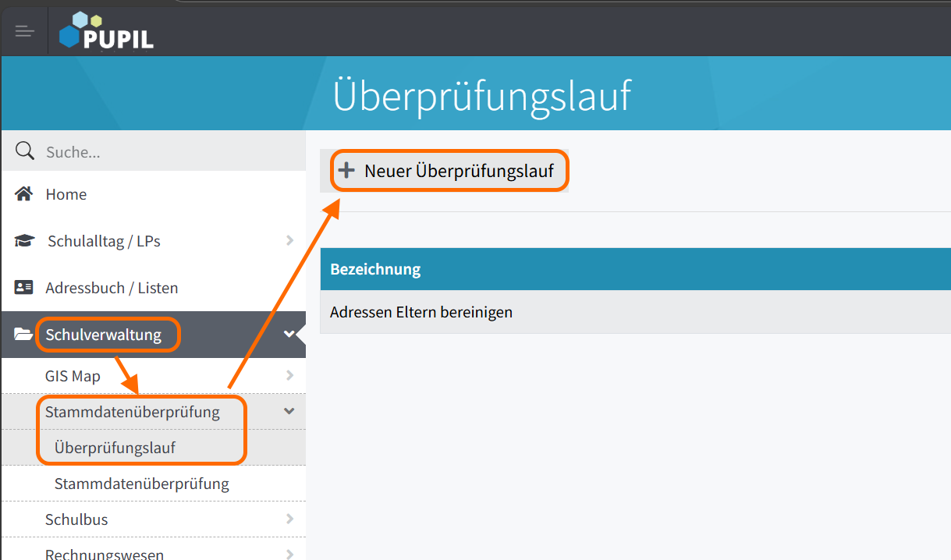Open Stammdatenüberprüfung sub-item below Überprüfungslauf

[x=141, y=484]
